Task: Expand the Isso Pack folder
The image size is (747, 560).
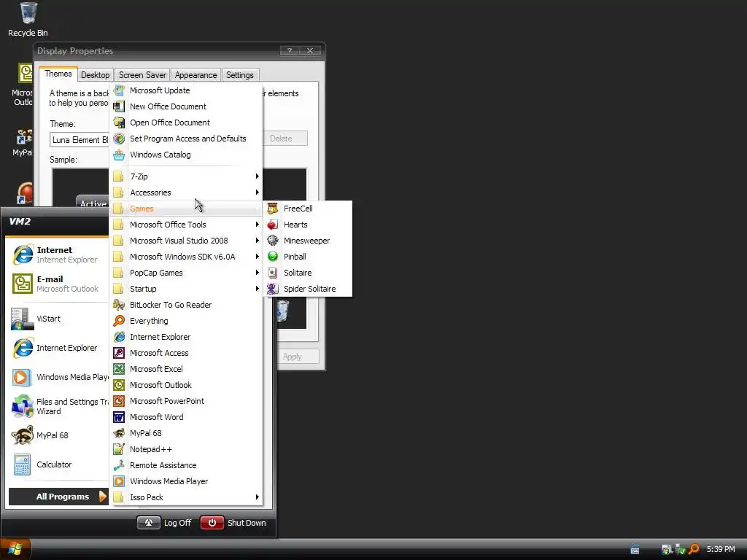Action: click(x=186, y=497)
